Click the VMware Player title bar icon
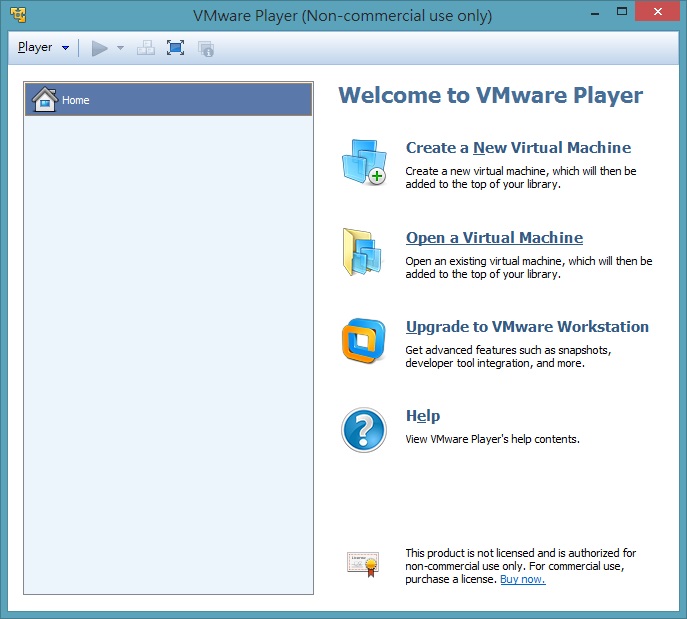The height and width of the screenshot is (619, 687). click(18, 14)
